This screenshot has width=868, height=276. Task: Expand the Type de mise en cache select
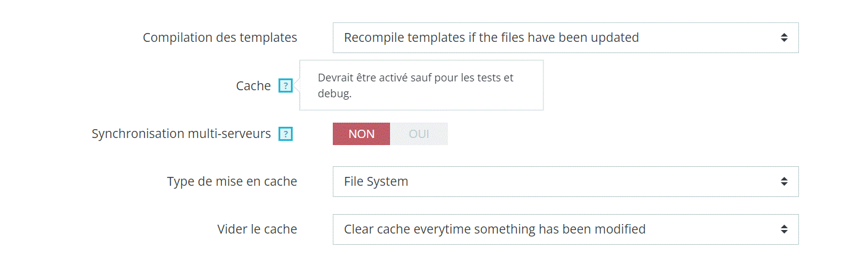point(565,182)
